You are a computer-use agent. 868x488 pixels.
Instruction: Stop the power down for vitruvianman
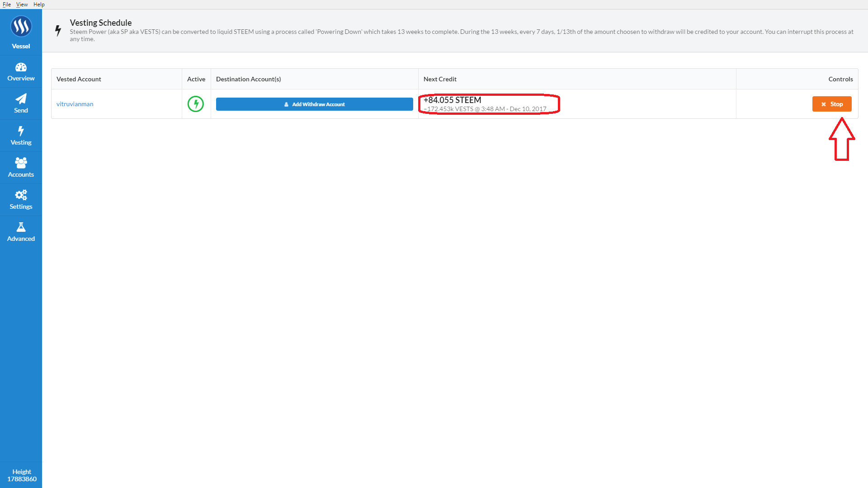(x=832, y=104)
